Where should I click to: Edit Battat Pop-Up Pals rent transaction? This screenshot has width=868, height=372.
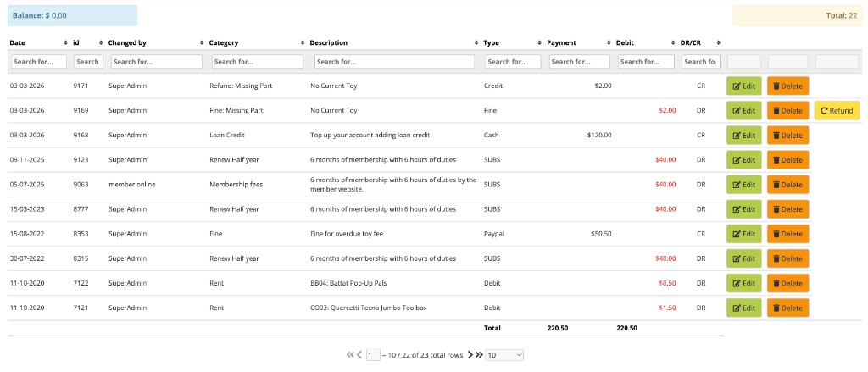pos(744,283)
